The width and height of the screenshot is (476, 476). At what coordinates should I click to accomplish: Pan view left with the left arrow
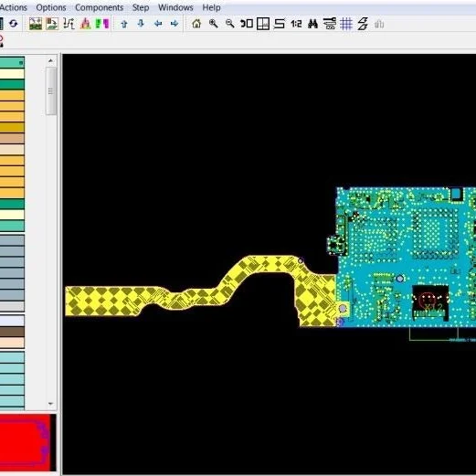pos(158,24)
